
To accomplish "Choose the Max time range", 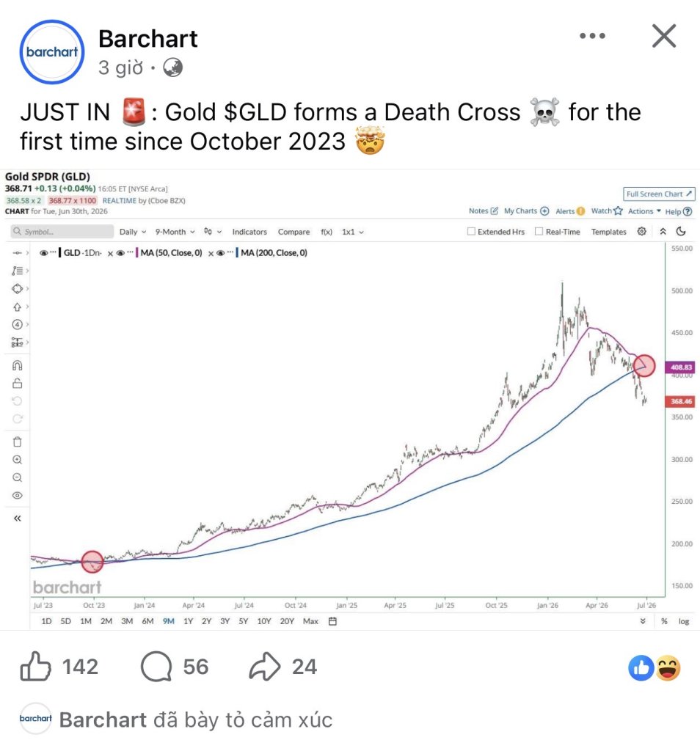I will click(x=310, y=621).
